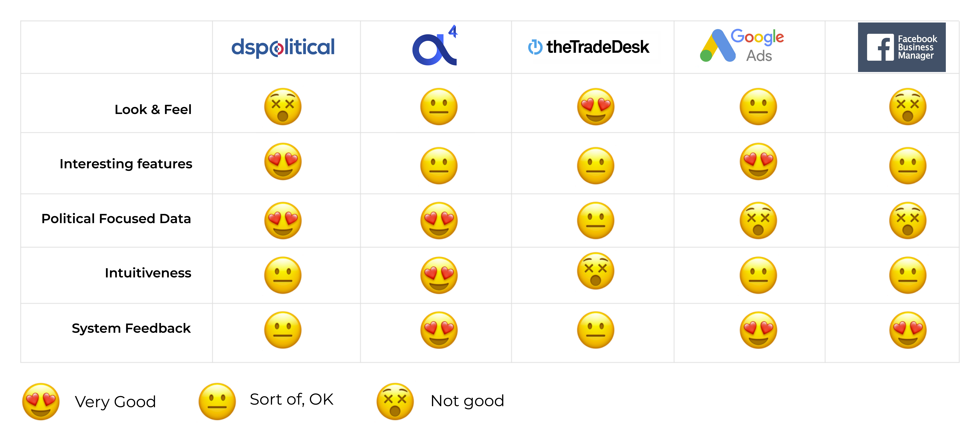This screenshot has height=439, width=980.
Task: Click the Very Good legend emoji
Action: click(x=41, y=401)
